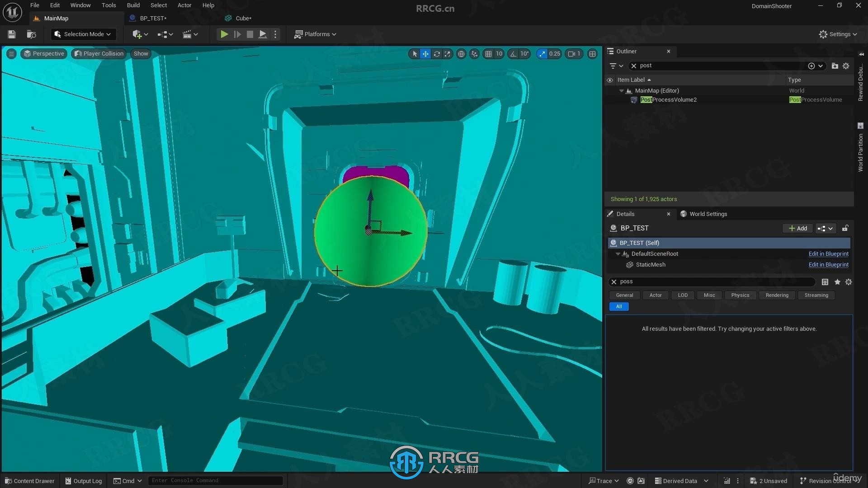This screenshot has height=488, width=868.
Task: Click the stop playback square button
Action: click(x=250, y=34)
